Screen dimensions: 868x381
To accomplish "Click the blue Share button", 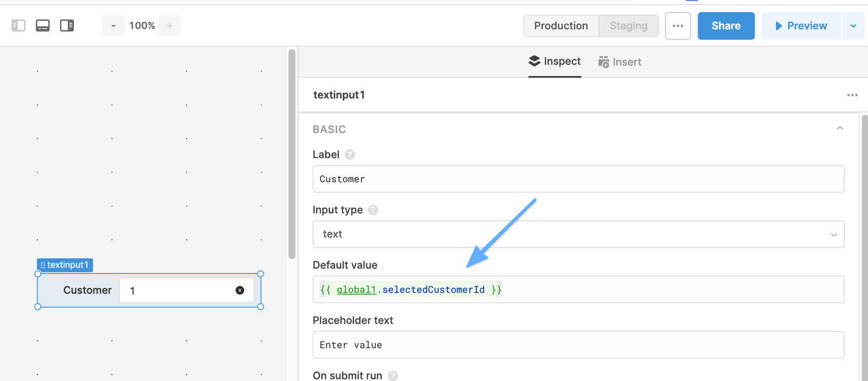I will (726, 26).
